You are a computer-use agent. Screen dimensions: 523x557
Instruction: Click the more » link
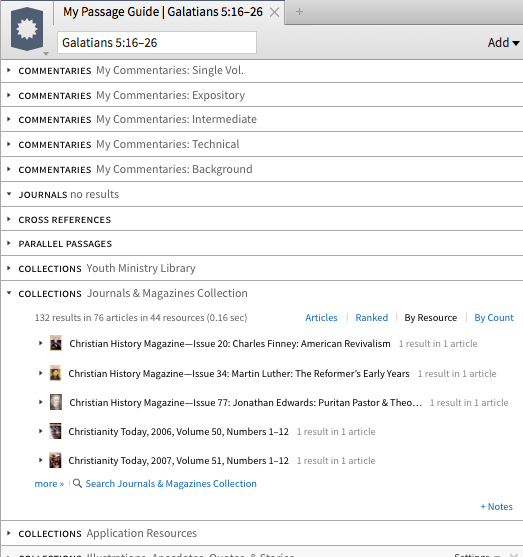[49, 484]
